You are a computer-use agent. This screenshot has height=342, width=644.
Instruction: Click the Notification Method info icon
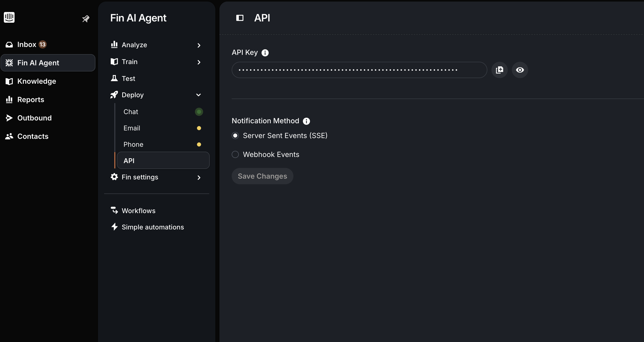[306, 121]
